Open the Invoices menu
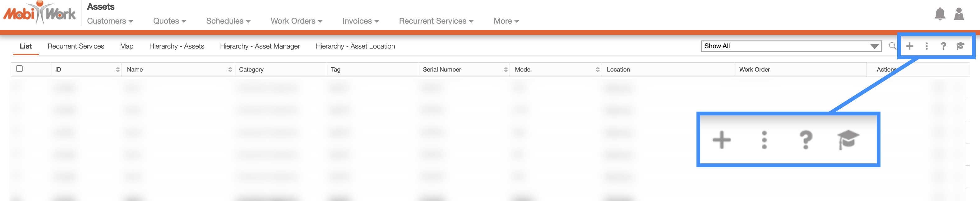This screenshot has height=201, width=980. pyautogui.click(x=360, y=21)
